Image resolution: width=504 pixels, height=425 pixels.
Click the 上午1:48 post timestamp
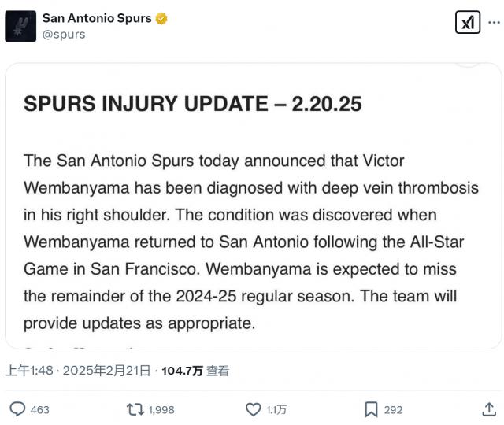(27, 371)
